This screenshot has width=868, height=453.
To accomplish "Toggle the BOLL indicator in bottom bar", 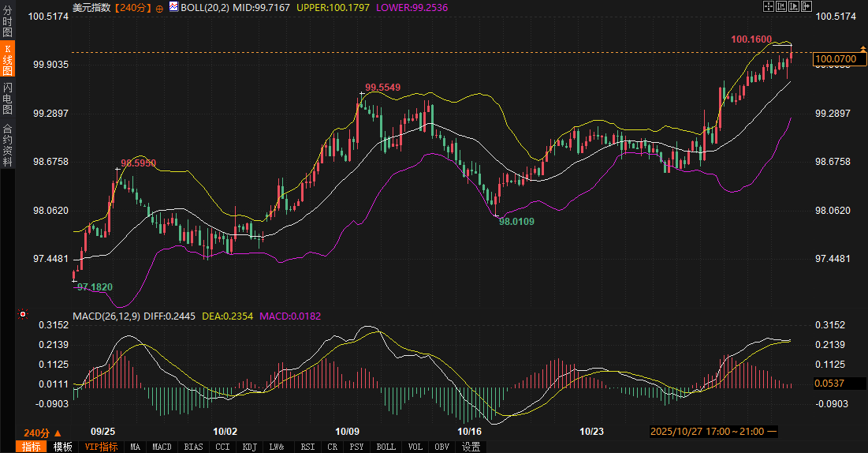I will coord(386,447).
